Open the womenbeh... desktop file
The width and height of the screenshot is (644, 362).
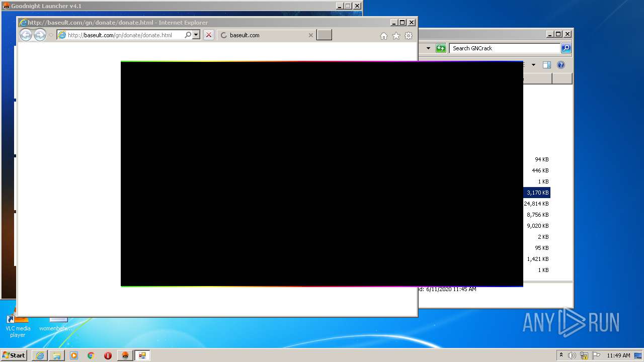tap(56, 325)
